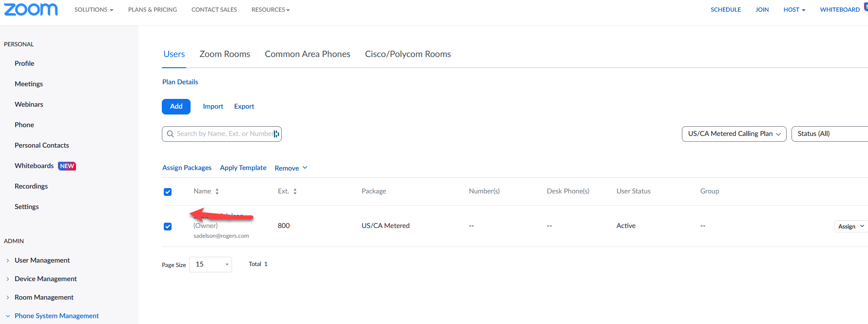Open the Assign dropdown in the owner row
Image resolution: width=868 pixels, height=324 pixels.
850,226
